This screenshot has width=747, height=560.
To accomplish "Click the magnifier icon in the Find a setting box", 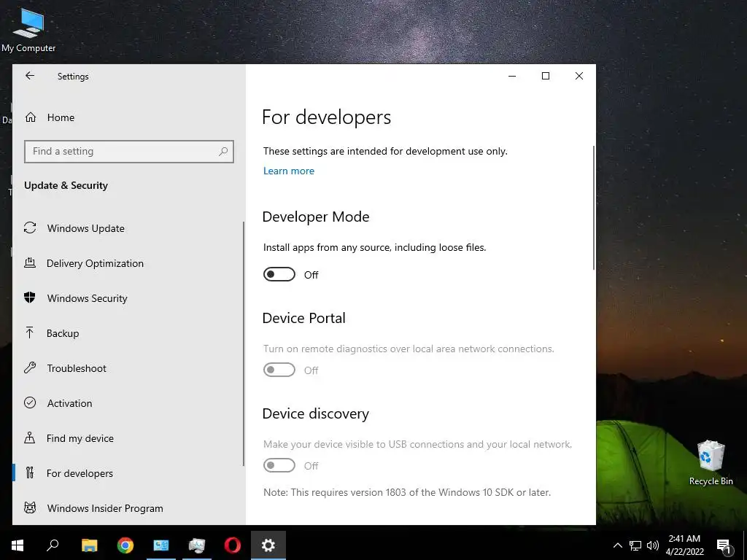I will click(x=223, y=152).
